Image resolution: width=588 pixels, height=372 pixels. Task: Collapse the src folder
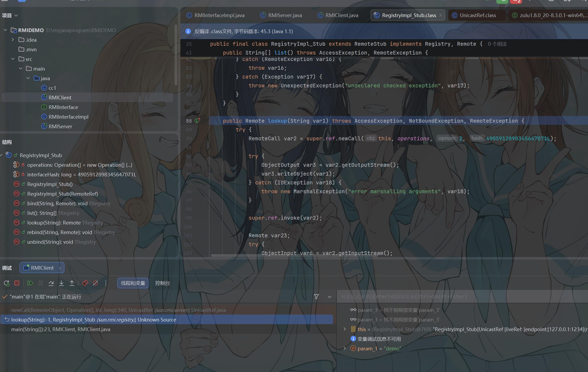(x=13, y=59)
